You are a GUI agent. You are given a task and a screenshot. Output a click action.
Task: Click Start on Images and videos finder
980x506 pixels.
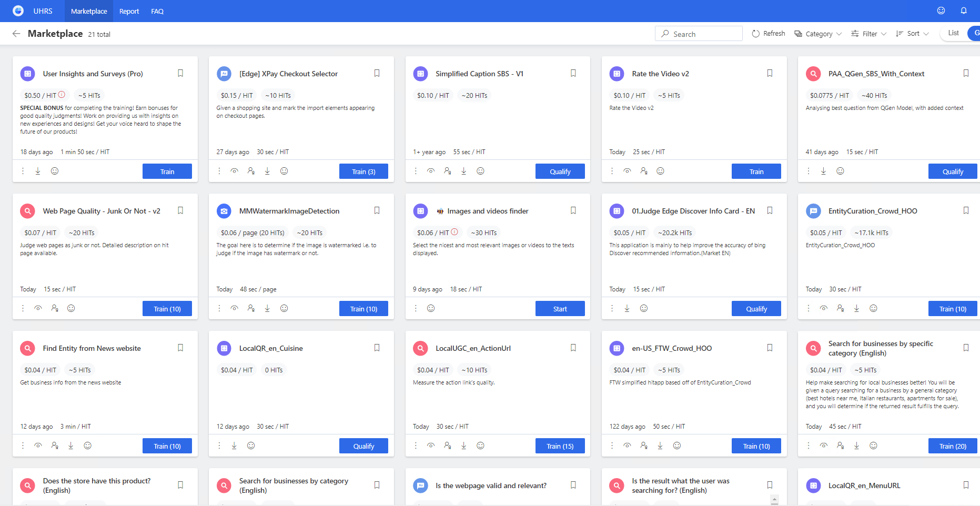[560, 309]
